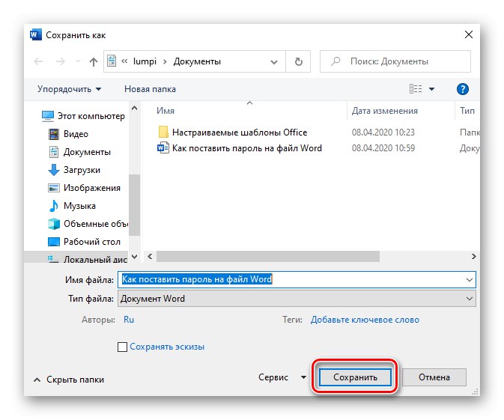Open the view options dropdown arrow
Viewport: 504px width, 420px height.
click(431, 89)
